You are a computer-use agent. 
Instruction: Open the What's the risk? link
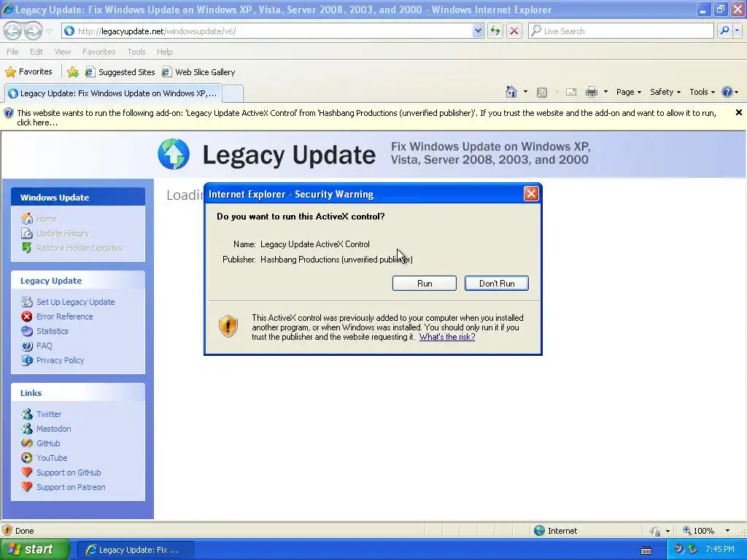(447, 337)
